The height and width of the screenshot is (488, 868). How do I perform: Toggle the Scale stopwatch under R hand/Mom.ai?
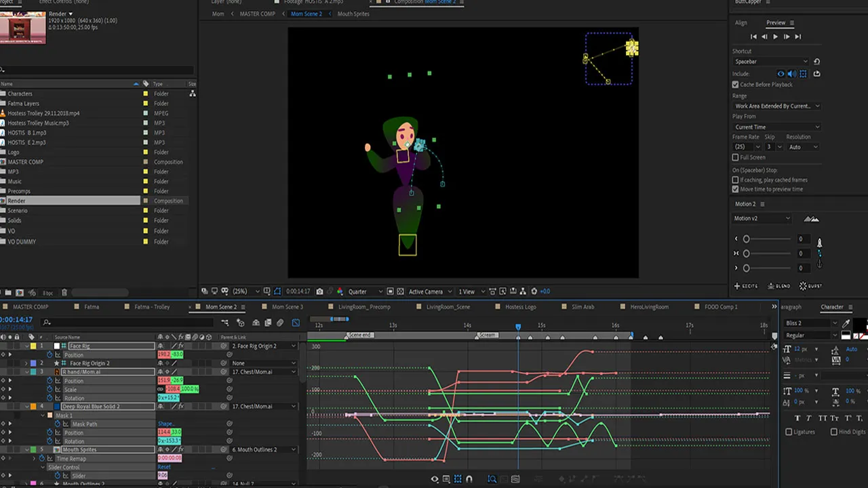(x=50, y=390)
